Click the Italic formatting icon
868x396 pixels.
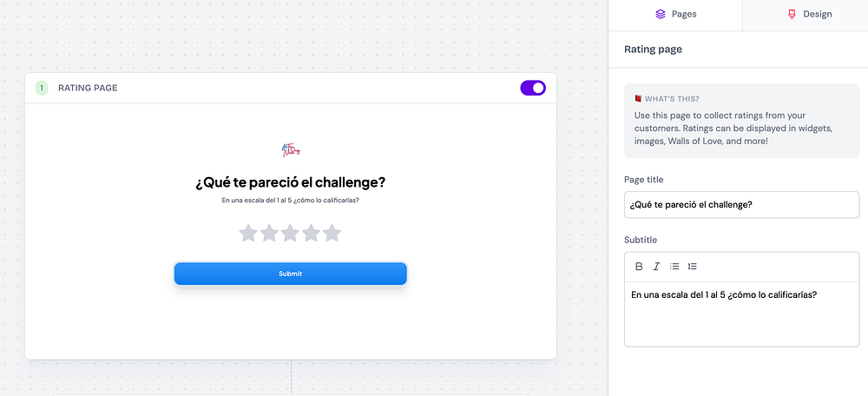[656, 267]
